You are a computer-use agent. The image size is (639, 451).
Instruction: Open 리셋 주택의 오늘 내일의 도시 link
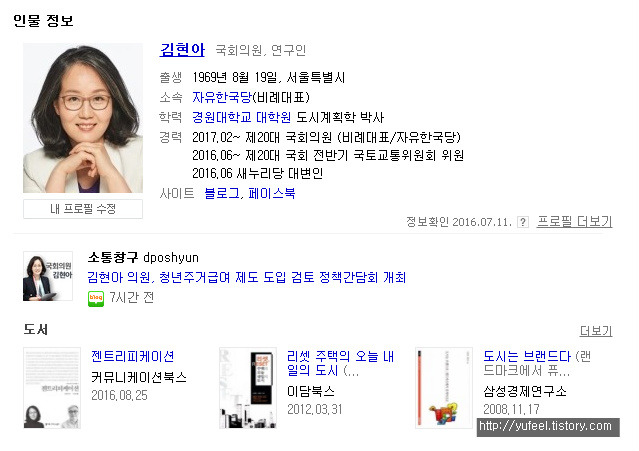[340, 363]
